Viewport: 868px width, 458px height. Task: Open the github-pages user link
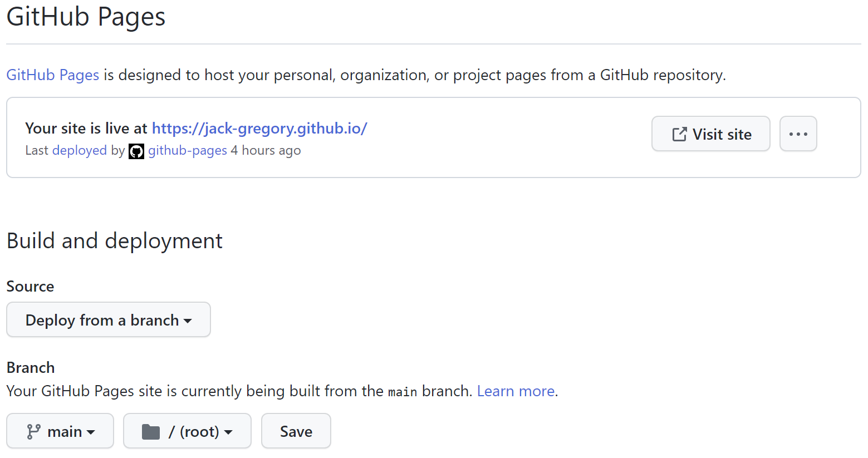point(188,151)
